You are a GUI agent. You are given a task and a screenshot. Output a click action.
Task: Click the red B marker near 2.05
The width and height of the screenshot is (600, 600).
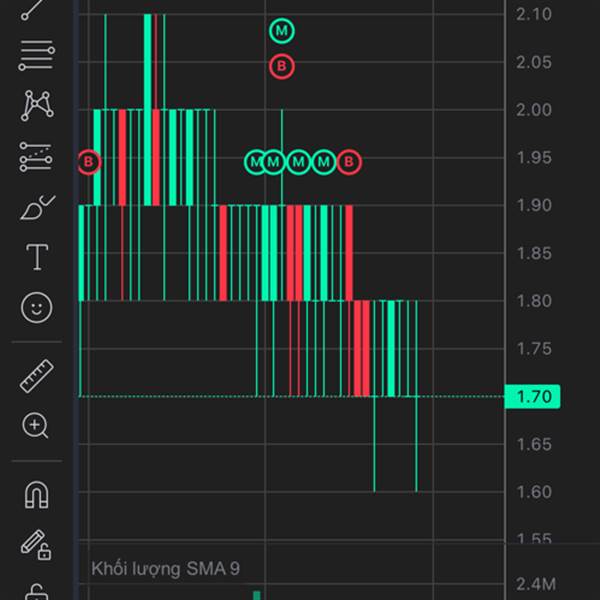(282, 66)
